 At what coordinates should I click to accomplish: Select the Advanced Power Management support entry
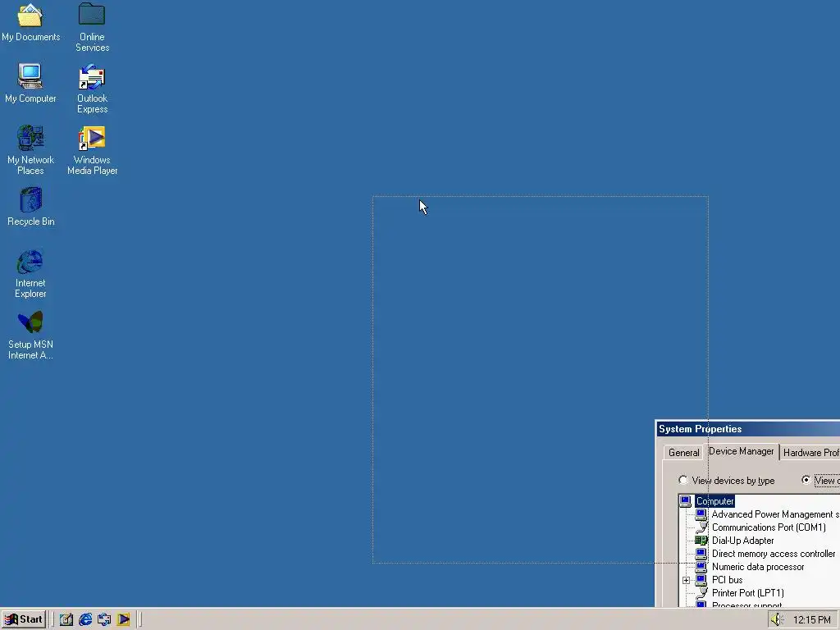pyautogui.click(x=775, y=514)
